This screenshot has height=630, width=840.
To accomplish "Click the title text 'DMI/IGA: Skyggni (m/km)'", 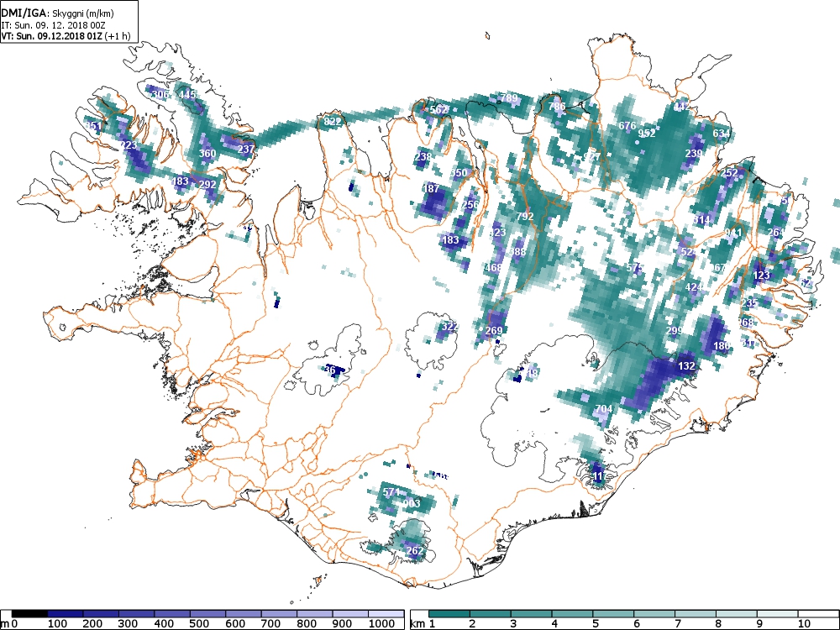I will [x=57, y=13].
